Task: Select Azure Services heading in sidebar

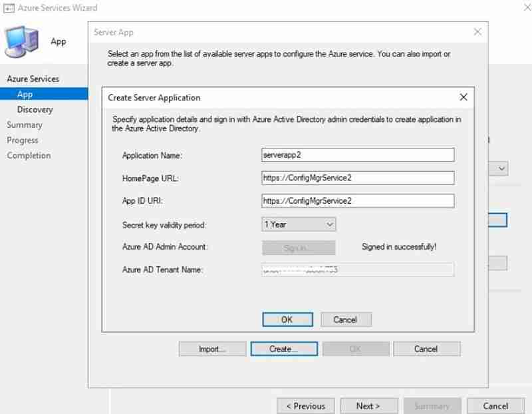Action: tap(33, 79)
